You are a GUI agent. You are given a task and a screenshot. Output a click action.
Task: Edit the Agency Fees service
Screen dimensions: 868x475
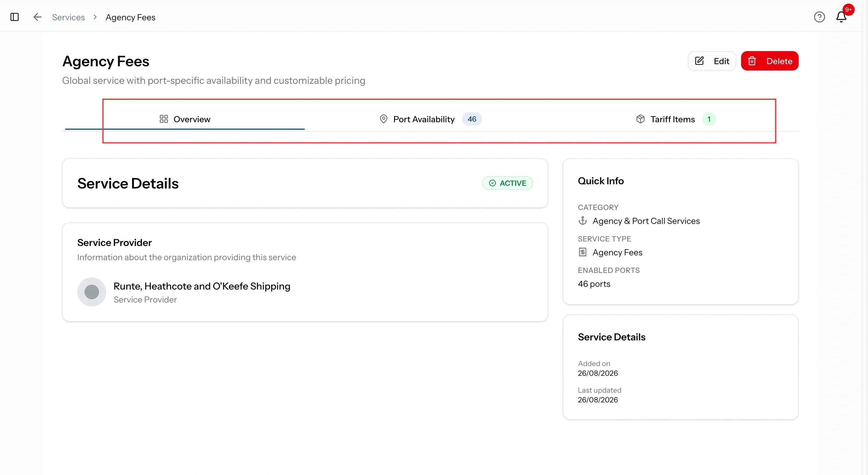712,61
